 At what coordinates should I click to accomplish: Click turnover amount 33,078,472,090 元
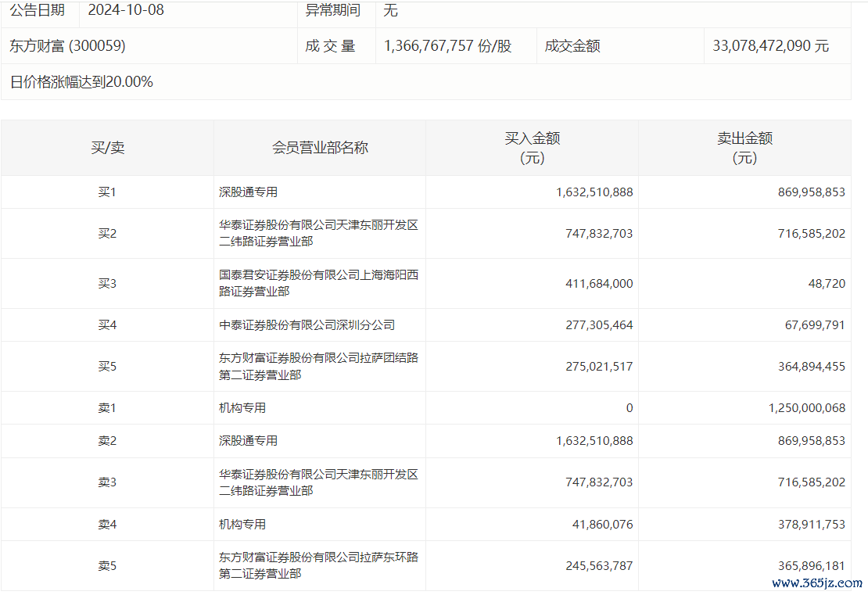pos(770,46)
